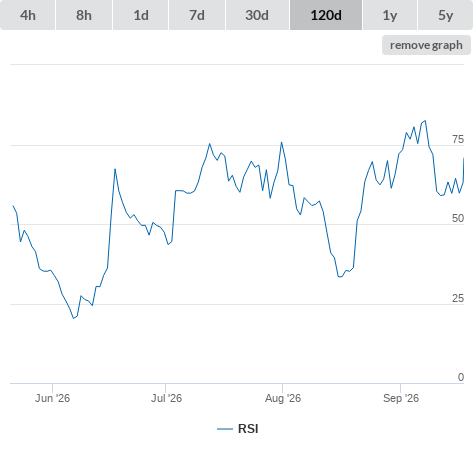The width and height of the screenshot is (474, 455).
Task: Select the 30d range tab
Action: click(x=257, y=15)
